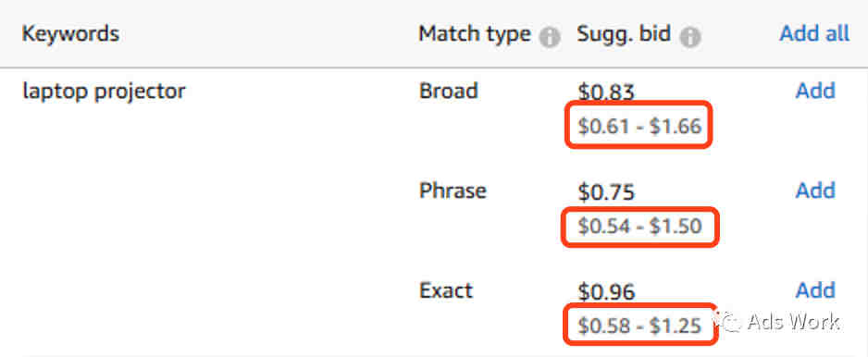Screen dimensions: 868x357
Task: Select the Exact match type label
Action: click(446, 290)
